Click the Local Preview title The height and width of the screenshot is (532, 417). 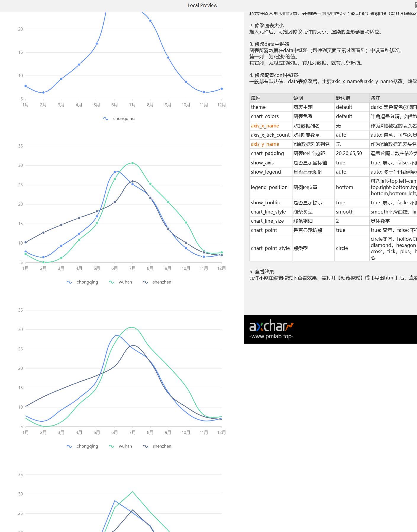coord(202,5)
